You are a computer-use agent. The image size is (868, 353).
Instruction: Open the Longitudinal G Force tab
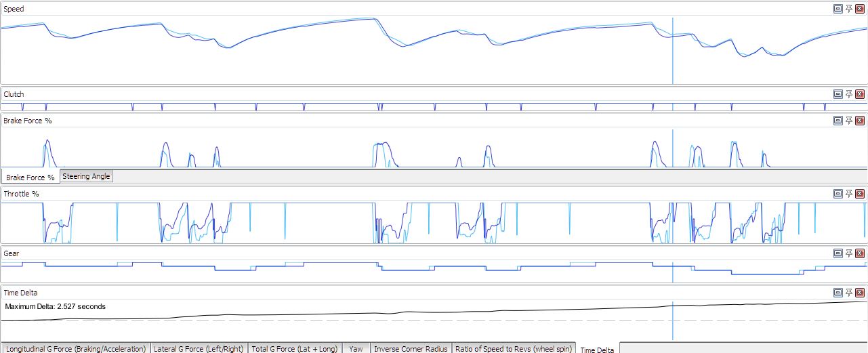(75, 348)
